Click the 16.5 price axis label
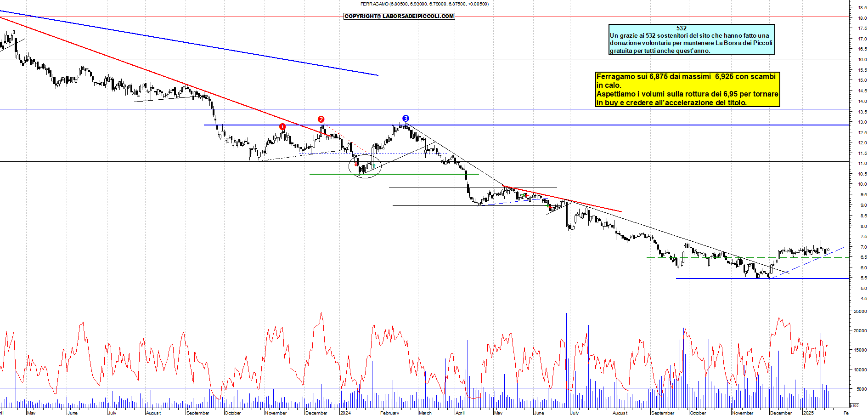The image size is (868, 415). 862,49
